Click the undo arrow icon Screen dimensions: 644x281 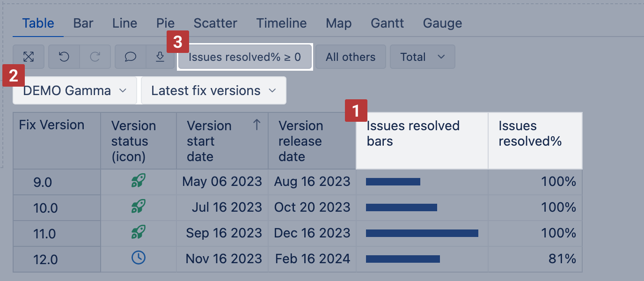(x=64, y=57)
